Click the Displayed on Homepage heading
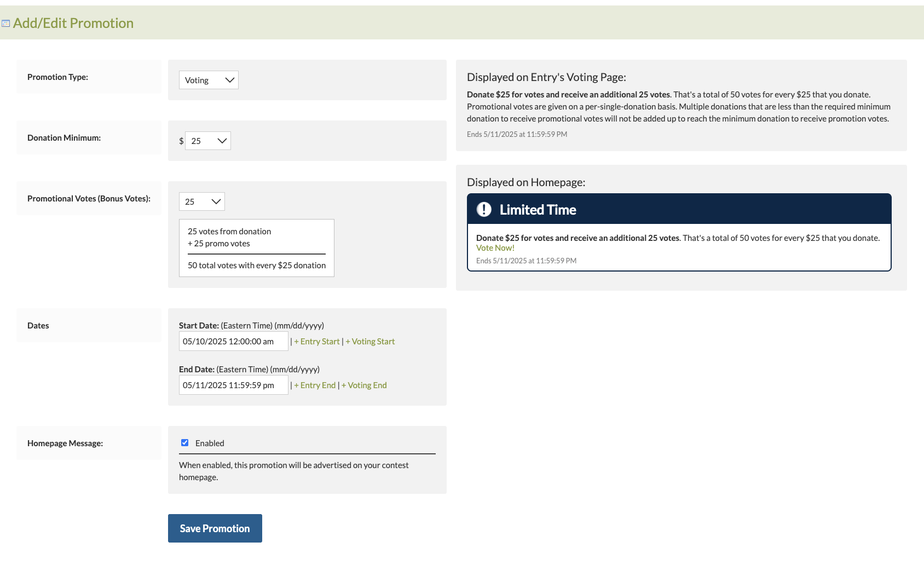924x565 pixels. point(526,182)
